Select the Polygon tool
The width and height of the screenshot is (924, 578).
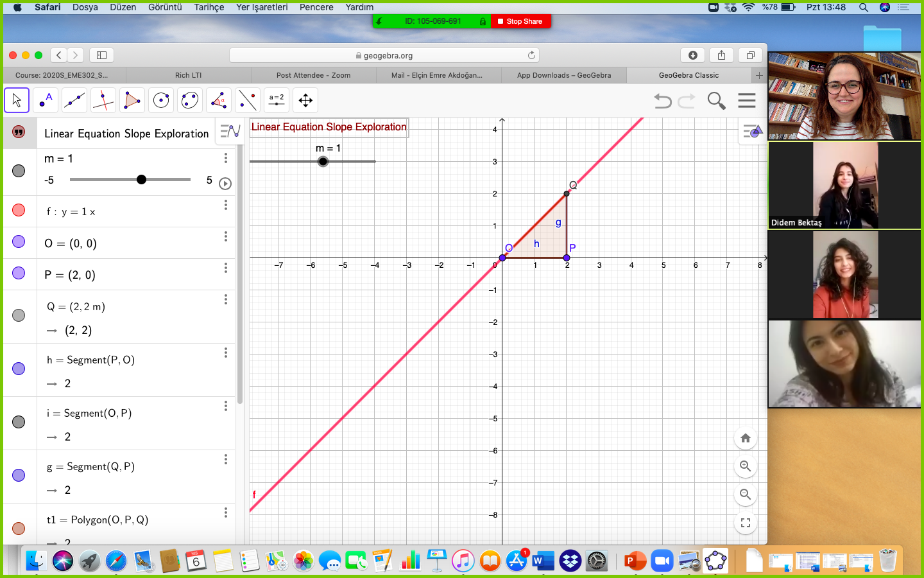tap(132, 100)
